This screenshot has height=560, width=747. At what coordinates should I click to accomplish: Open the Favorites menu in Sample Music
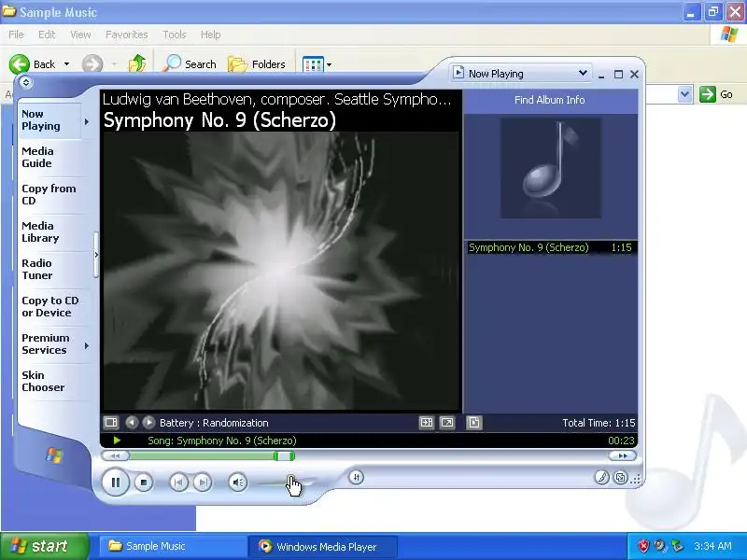point(127,35)
